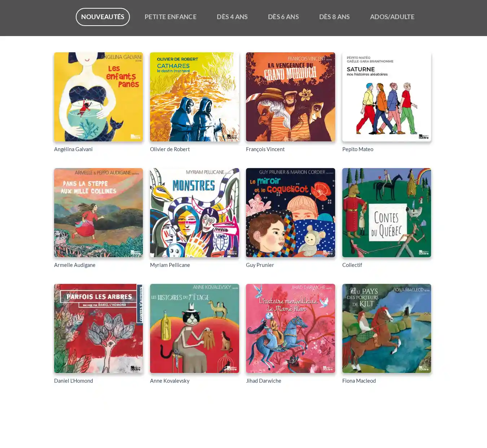This screenshot has height=448, width=487.
Task: Click author name Anne Kovalevsky
Action: pyautogui.click(x=170, y=381)
